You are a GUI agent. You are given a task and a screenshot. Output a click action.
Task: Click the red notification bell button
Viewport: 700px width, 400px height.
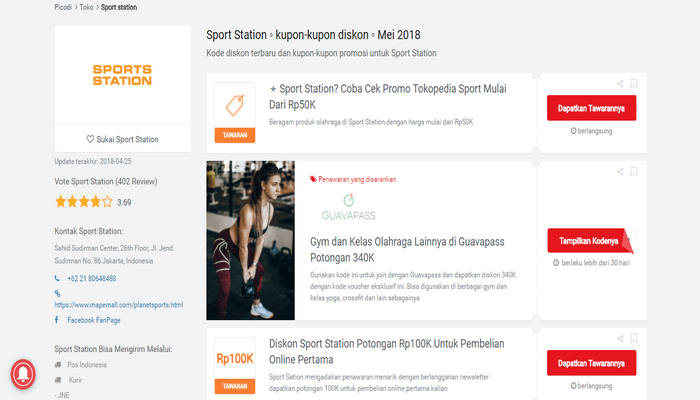point(23,374)
